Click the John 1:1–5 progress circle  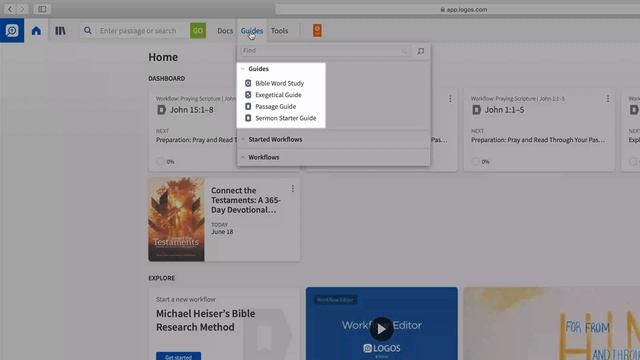pos(476,162)
